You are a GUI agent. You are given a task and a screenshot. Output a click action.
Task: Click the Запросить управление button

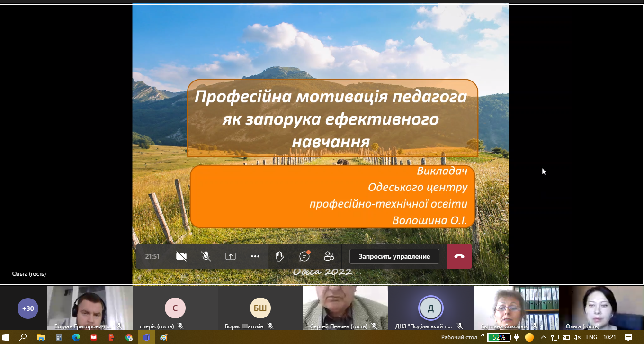point(394,256)
